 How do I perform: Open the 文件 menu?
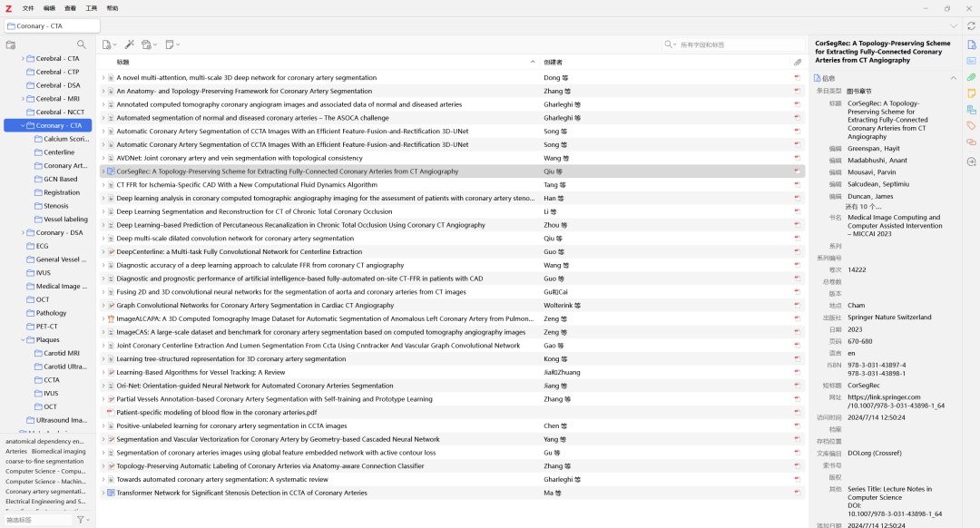[28, 9]
